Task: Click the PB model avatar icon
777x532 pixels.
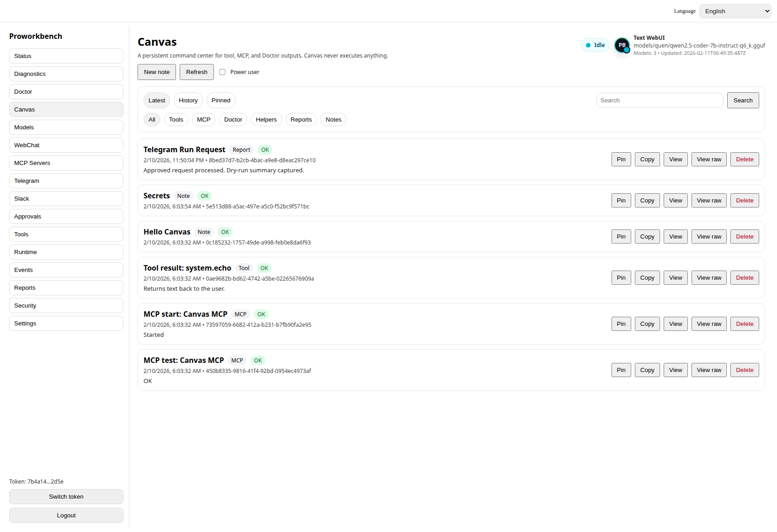Action: click(622, 45)
